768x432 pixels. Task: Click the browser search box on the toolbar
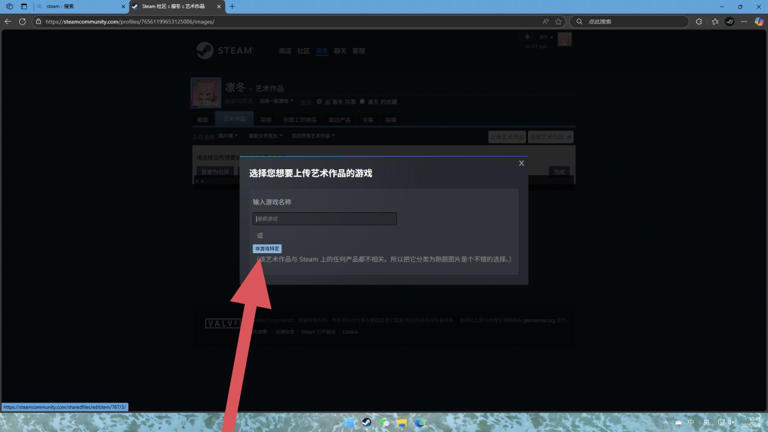629,22
